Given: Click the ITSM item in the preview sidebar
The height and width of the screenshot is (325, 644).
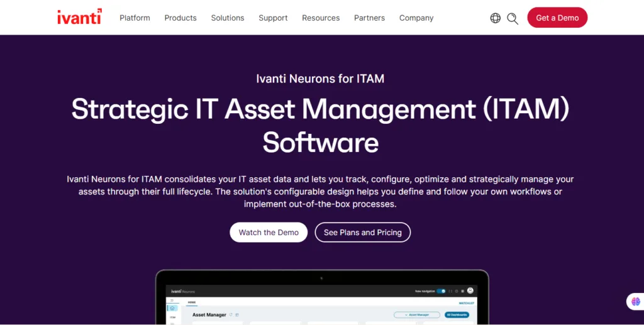Looking at the screenshot, I should (172, 317).
